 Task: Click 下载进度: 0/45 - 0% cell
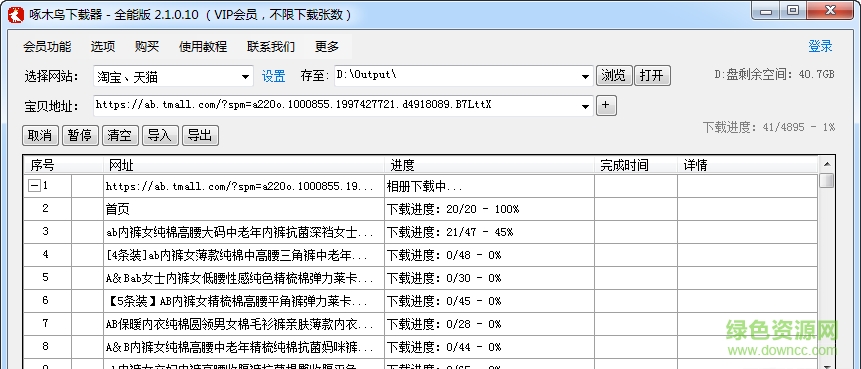click(x=489, y=301)
